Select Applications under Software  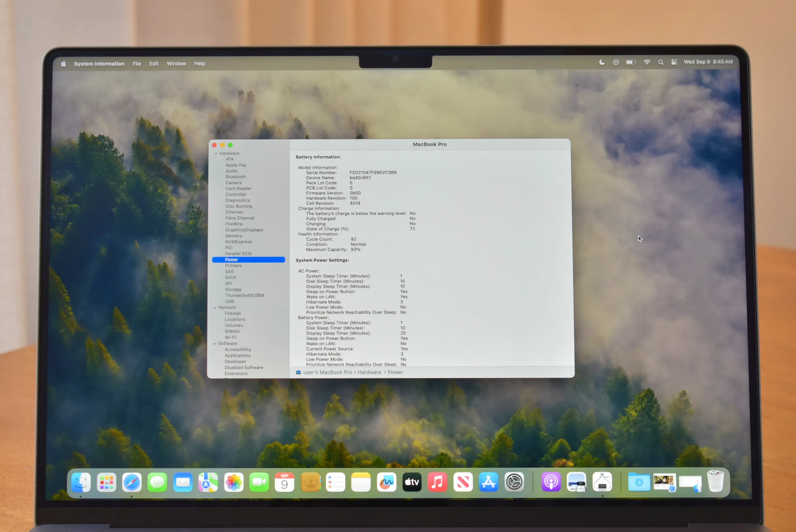[x=238, y=355]
